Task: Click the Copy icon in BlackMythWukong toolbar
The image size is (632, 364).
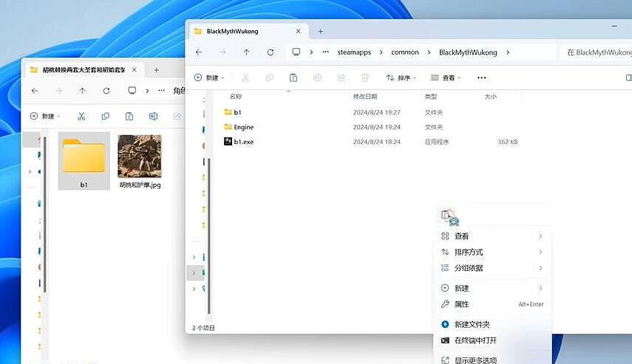Action: (x=269, y=78)
